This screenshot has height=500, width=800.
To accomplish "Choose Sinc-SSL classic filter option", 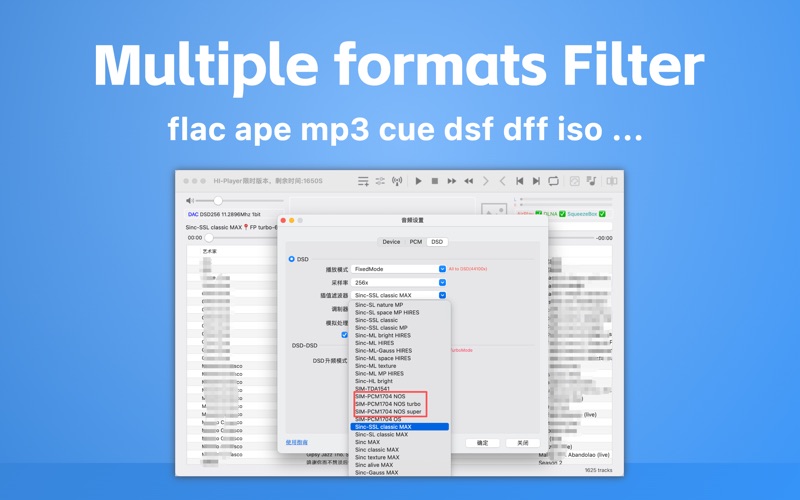I will (376, 320).
